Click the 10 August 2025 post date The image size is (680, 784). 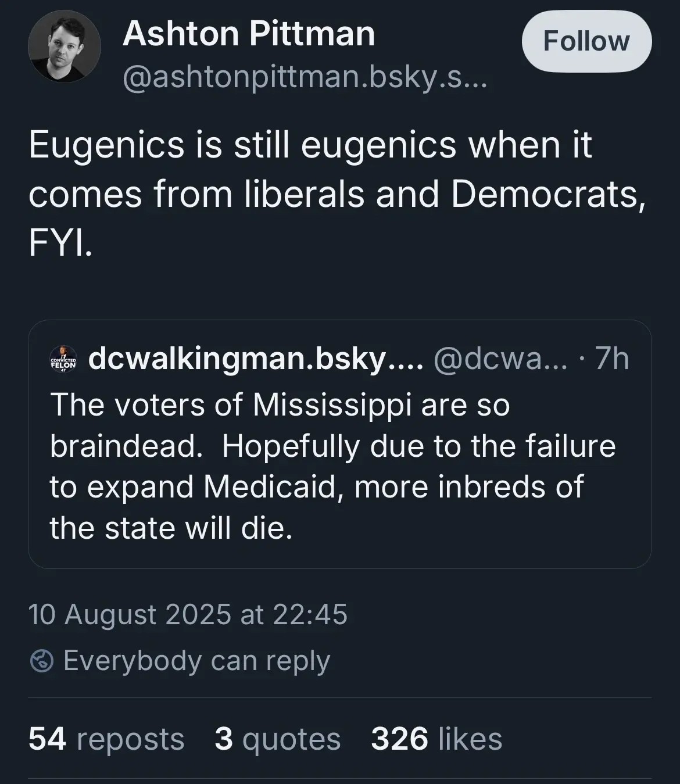(x=188, y=614)
